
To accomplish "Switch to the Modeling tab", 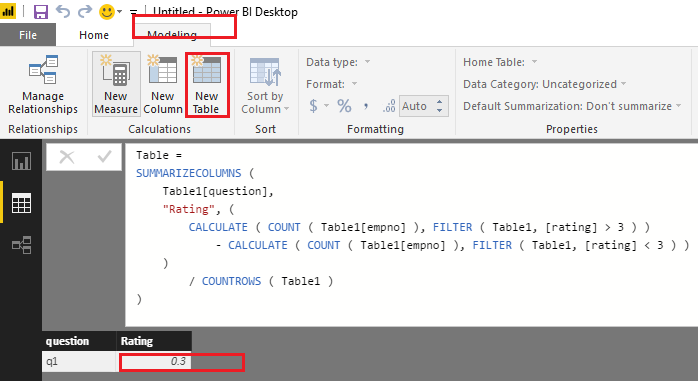I will pos(172,35).
